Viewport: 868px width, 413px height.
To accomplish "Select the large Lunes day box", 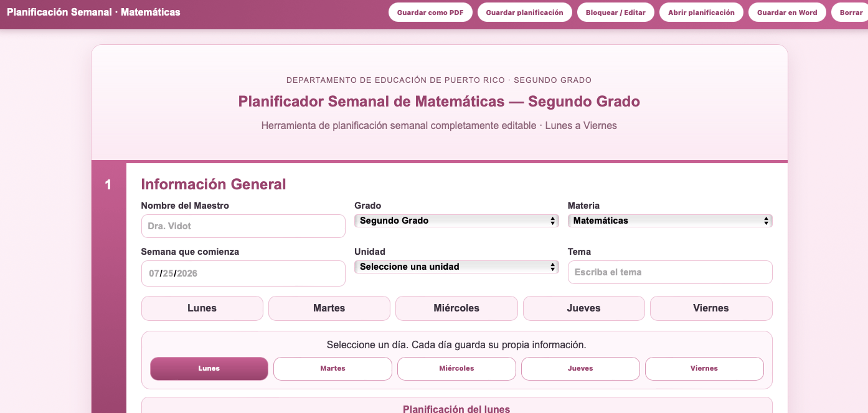I will pyautogui.click(x=202, y=308).
